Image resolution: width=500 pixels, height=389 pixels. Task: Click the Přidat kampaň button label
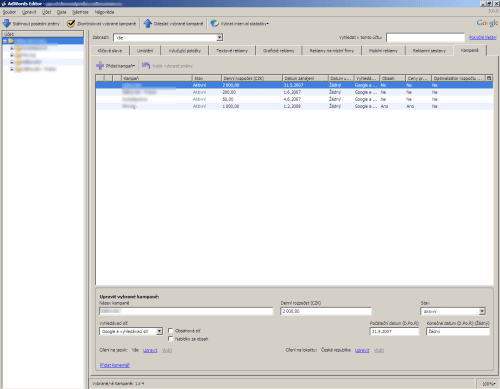tap(120, 66)
